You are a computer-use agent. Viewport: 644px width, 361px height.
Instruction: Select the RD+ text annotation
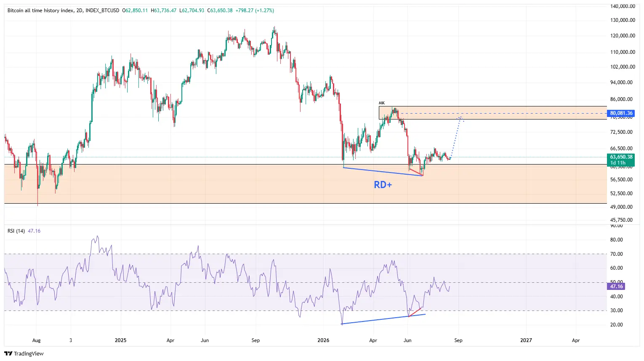tap(383, 185)
